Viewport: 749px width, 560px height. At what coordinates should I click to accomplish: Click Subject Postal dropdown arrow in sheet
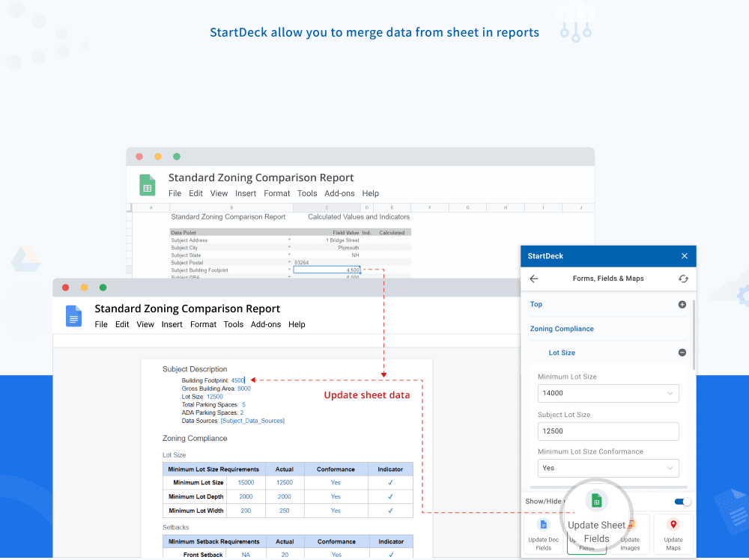[289, 262]
